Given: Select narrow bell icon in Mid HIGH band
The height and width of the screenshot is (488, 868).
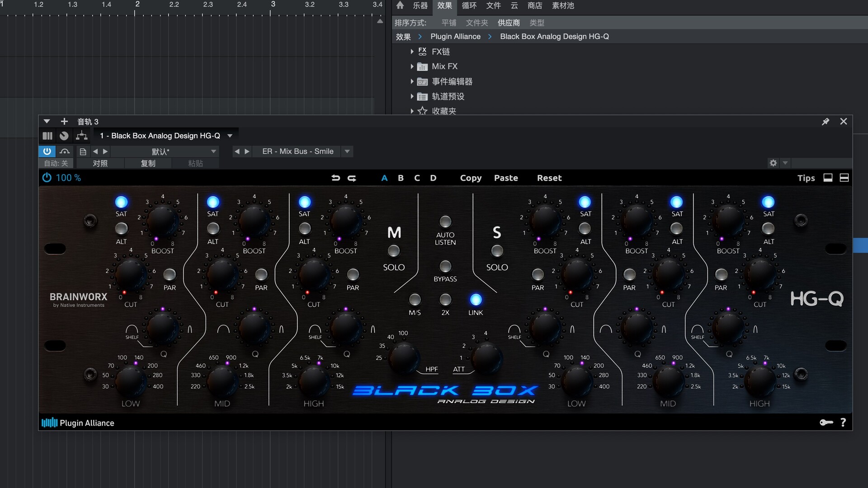Looking at the screenshot, I should (373, 329).
